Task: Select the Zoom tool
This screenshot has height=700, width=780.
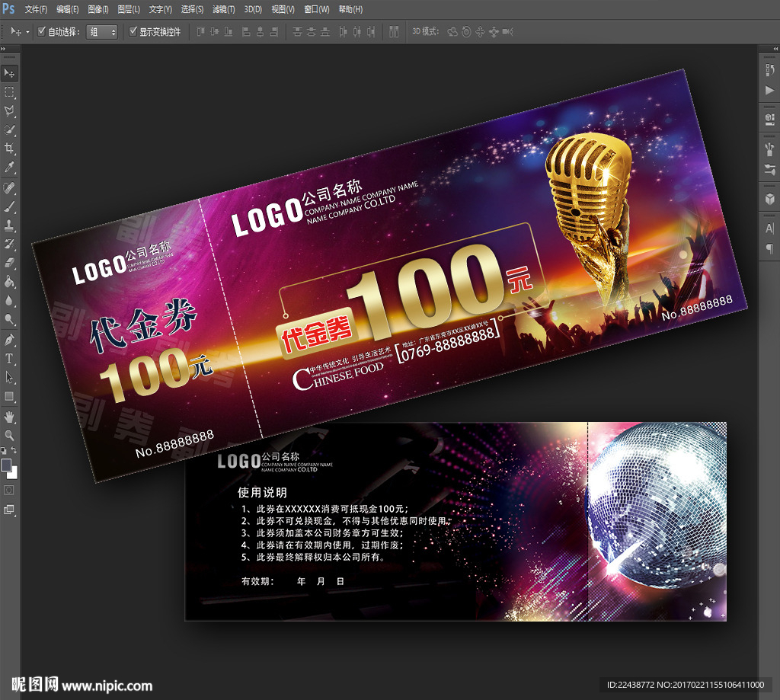Action: [x=9, y=436]
